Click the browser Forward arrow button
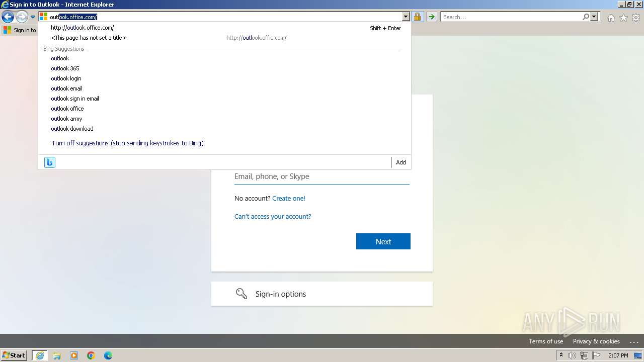Screen dimensions: 644x362 coord(22,17)
